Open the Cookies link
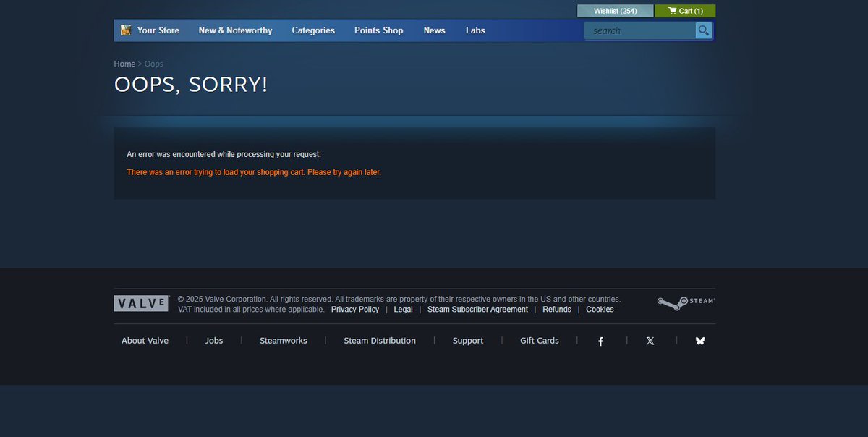The width and height of the screenshot is (868, 437). click(600, 309)
